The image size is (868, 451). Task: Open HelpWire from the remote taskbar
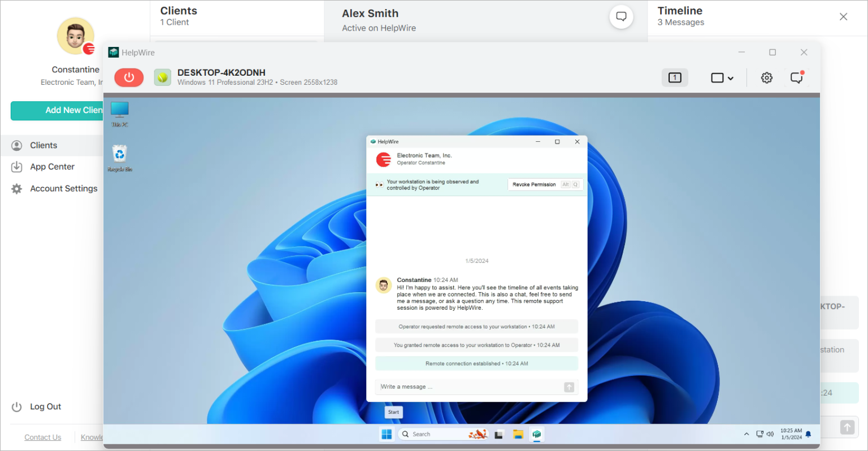(x=536, y=434)
